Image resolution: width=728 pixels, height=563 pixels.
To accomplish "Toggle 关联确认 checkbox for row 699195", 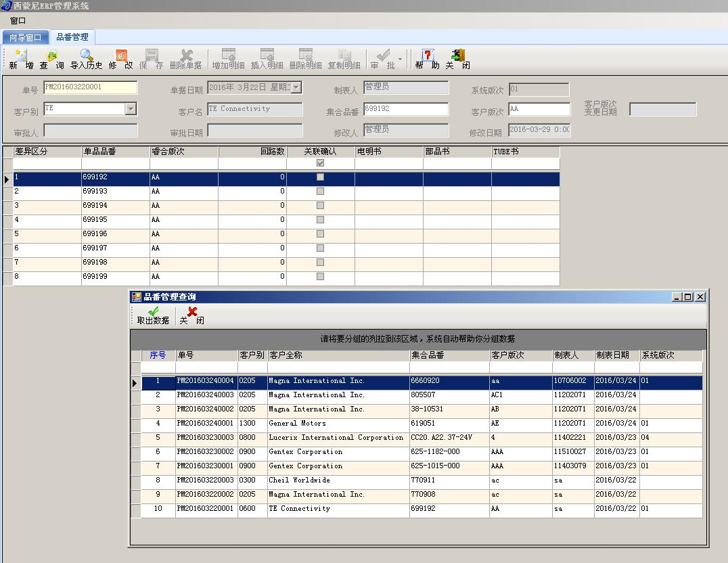I will 320,220.
